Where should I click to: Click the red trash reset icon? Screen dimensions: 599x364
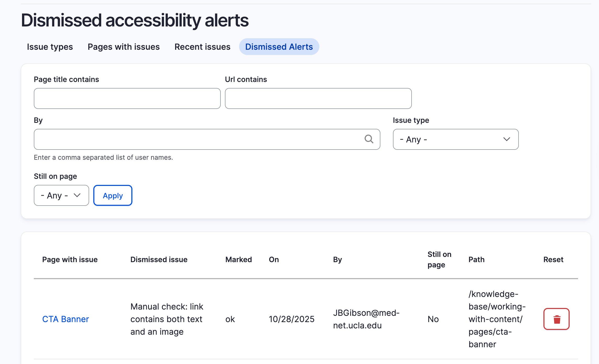pos(556,319)
